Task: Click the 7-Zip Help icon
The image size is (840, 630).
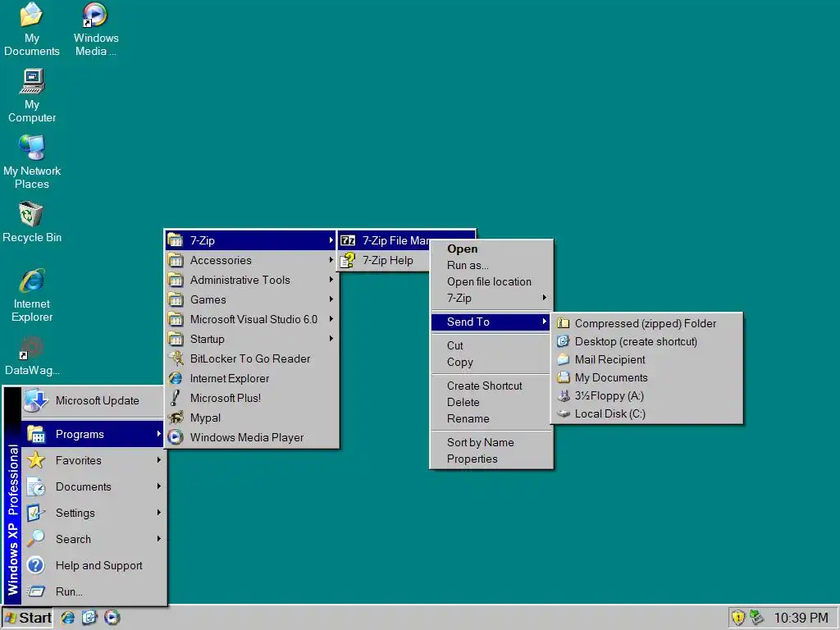Action: coord(348,260)
